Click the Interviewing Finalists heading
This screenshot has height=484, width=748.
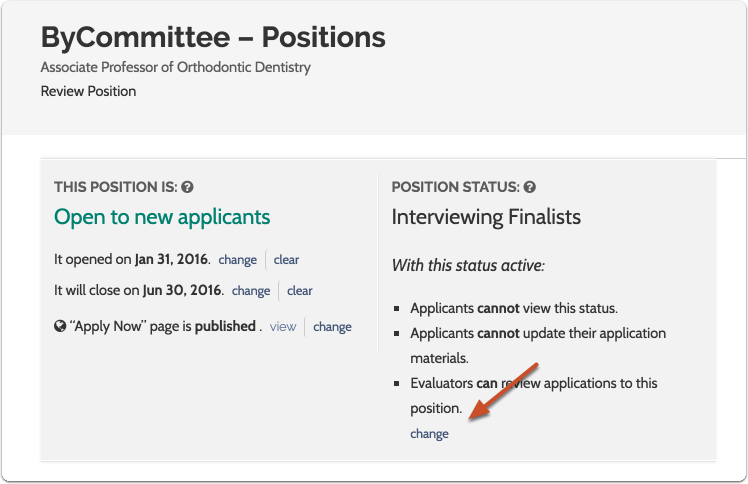[486, 217]
